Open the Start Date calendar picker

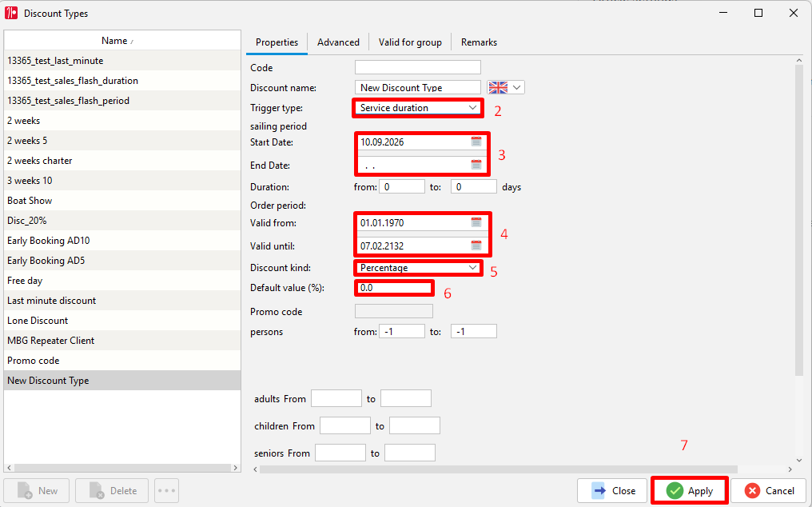click(x=476, y=142)
